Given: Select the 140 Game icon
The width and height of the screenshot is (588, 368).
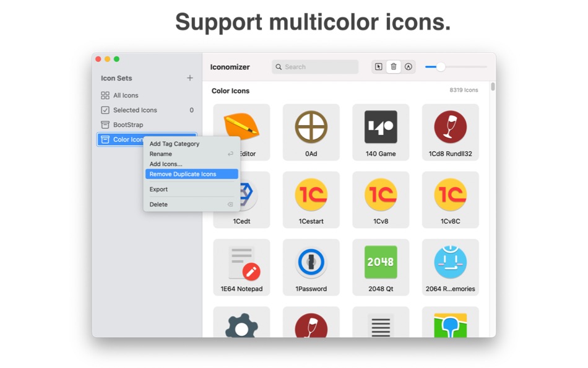Looking at the screenshot, I should tap(381, 126).
